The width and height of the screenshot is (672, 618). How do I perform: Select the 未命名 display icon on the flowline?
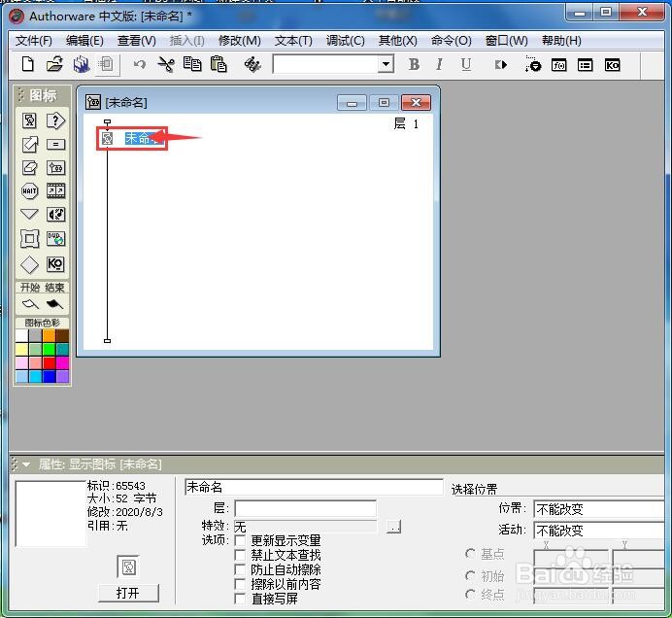(107, 138)
